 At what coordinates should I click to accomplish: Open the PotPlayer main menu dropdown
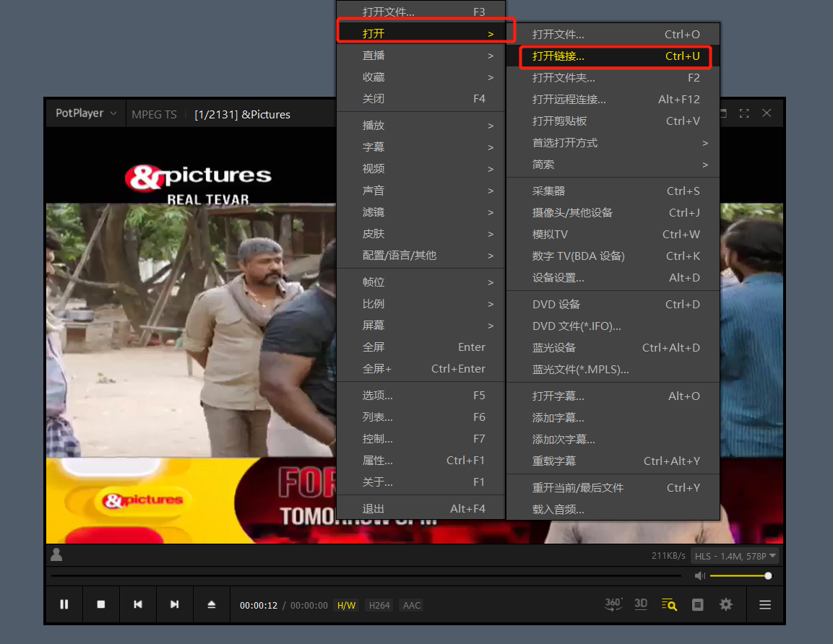tap(86, 113)
